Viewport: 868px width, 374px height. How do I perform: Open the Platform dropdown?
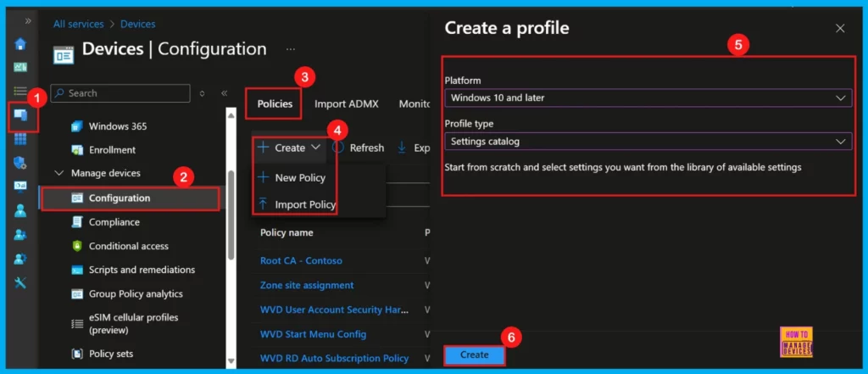pos(648,98)
